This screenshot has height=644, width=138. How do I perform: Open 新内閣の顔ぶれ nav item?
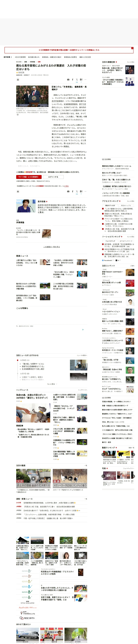(x=34, y=57)
